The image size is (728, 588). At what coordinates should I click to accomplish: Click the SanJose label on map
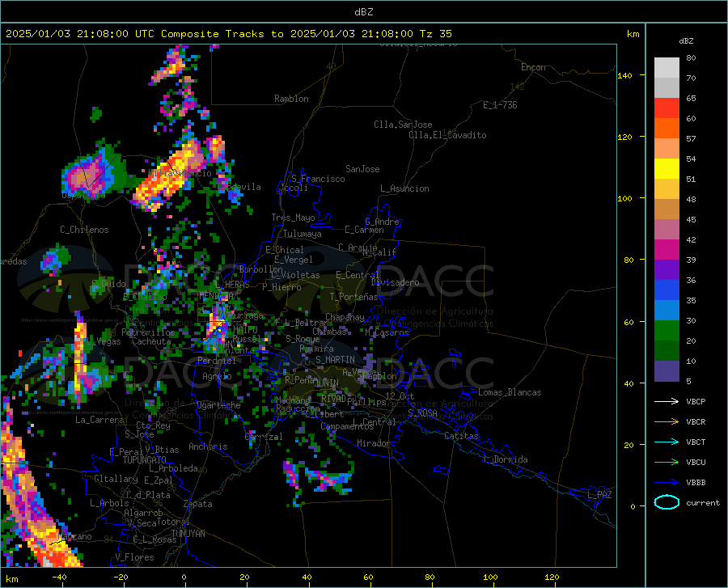click(x=362, y=169)
